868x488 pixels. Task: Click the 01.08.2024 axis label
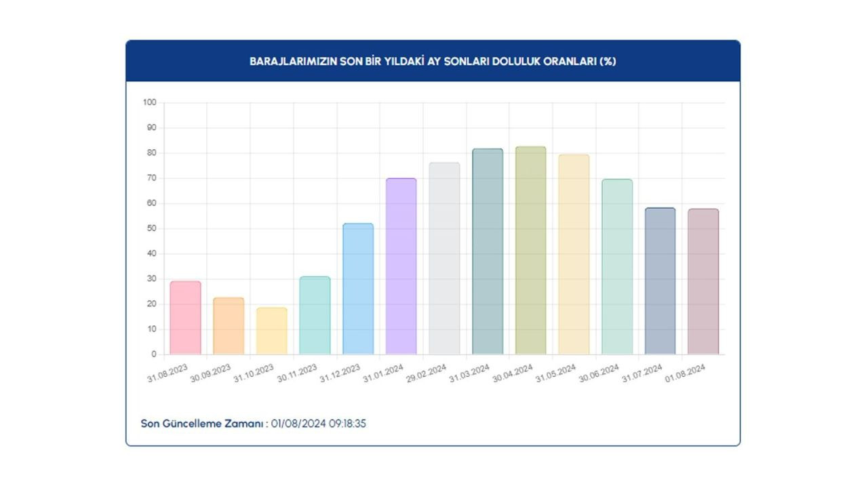coord(686,373)
